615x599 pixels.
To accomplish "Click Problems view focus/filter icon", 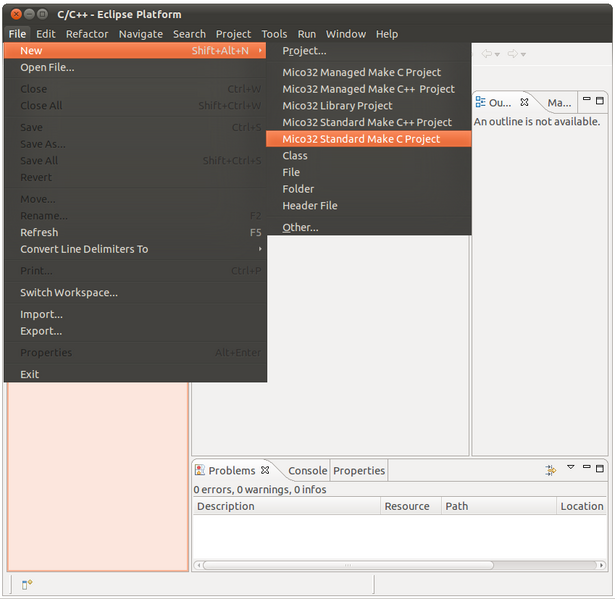I will (x=551, y=470).
